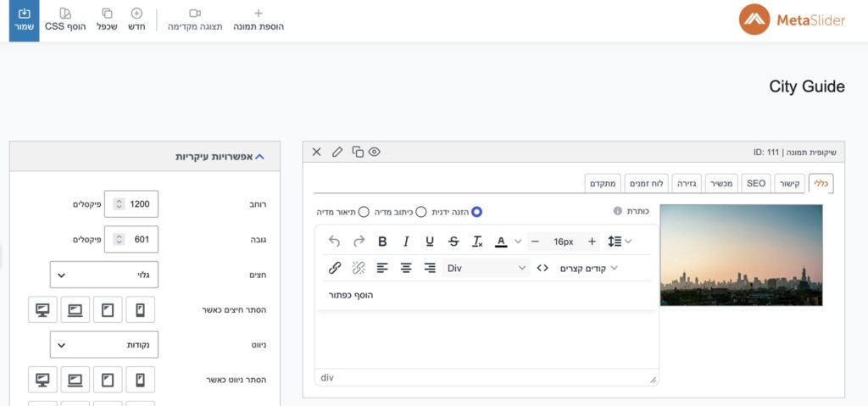Switch to the גזירה tab
868x406 pixels.
click(x=687, y=183)
